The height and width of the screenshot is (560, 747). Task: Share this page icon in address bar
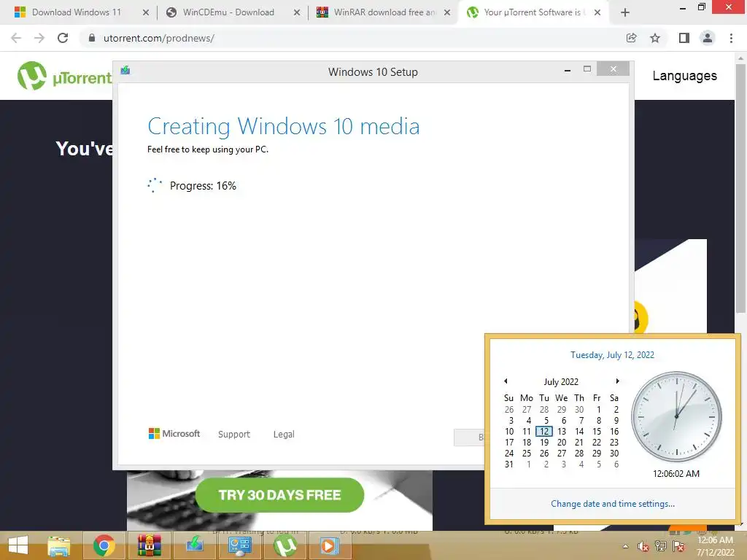(x=631, y=38)
